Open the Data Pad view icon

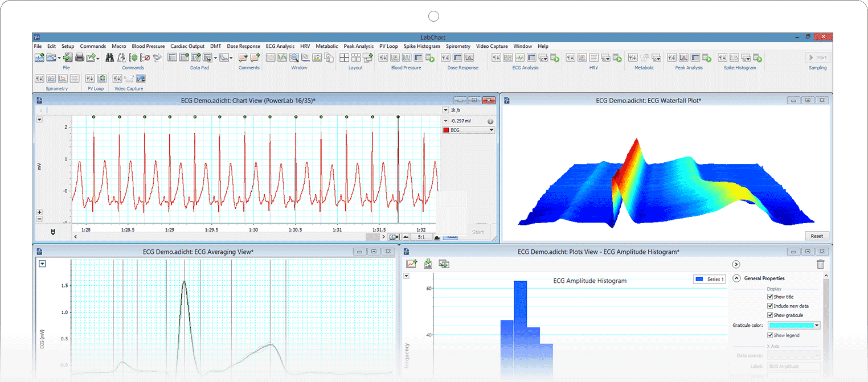click(x=173, y=57)
